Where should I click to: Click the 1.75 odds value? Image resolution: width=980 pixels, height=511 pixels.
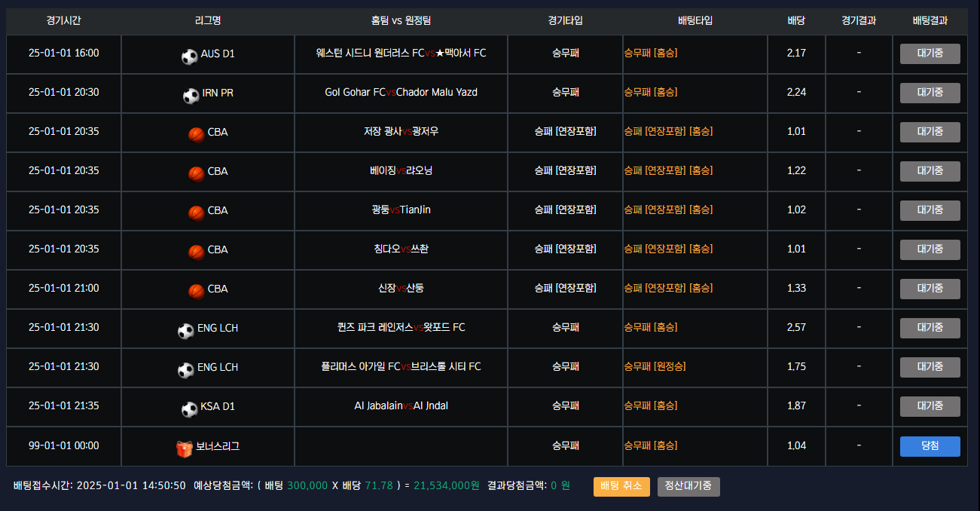(796, 367)
